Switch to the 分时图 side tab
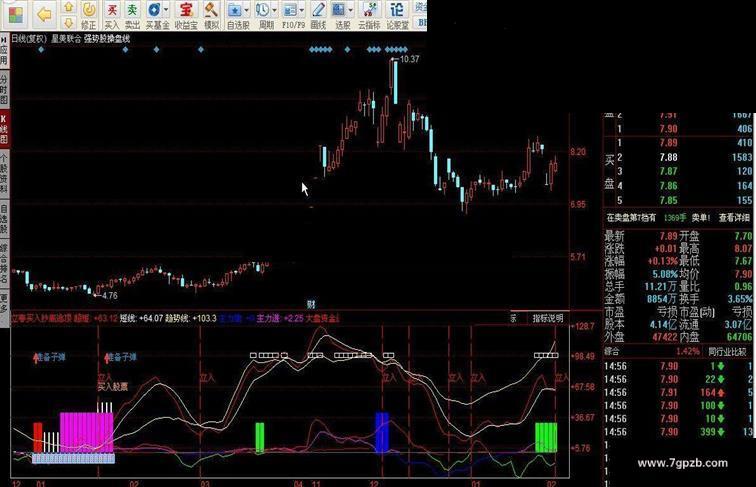Image resolution: width=756 pixels, height=487 pixels. 4,89
